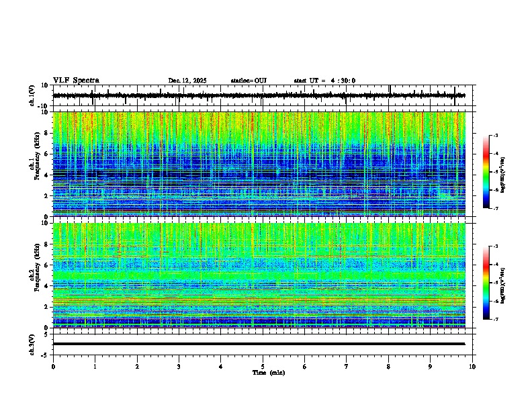Select the "start UT = 4:30:0" text

click(324, 81)
